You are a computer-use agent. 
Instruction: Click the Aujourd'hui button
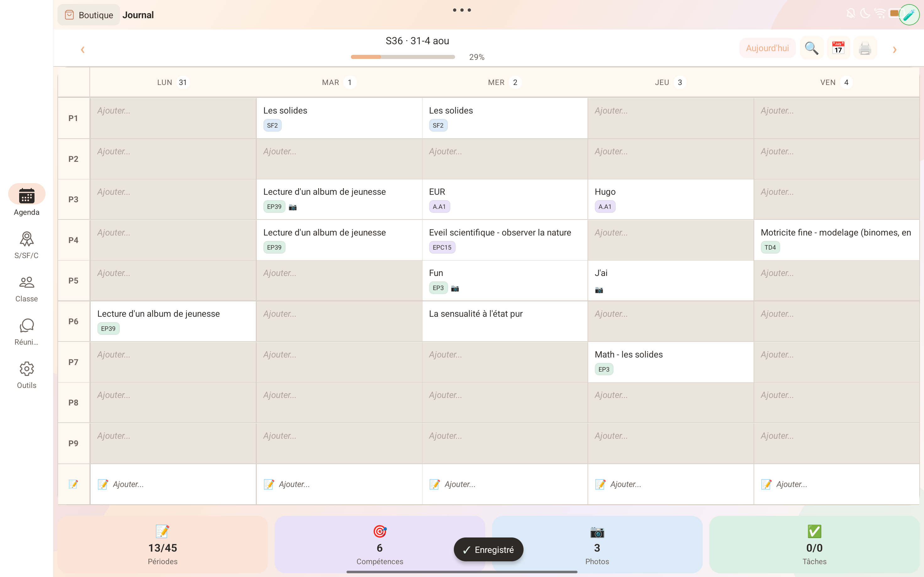click(767, 48)
